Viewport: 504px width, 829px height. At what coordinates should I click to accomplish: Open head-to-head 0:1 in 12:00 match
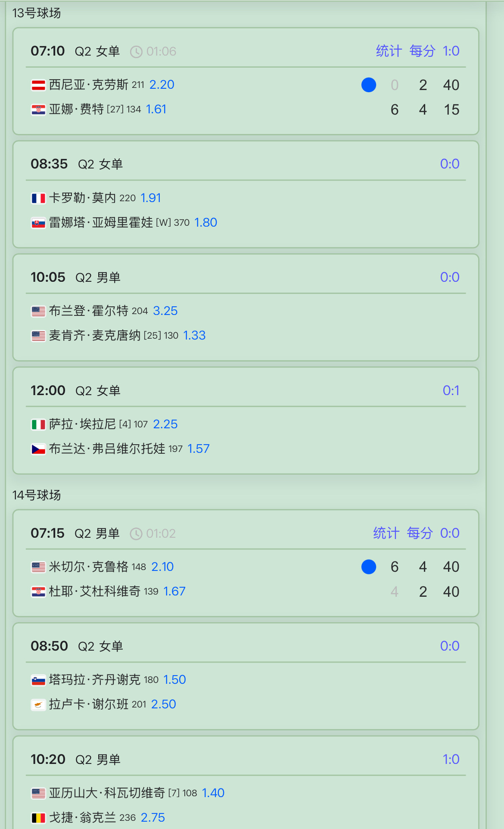[x=451, y=390]
